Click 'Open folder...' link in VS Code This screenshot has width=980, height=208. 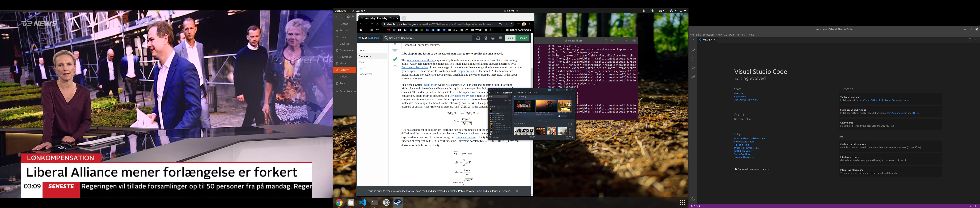[741, 97]
